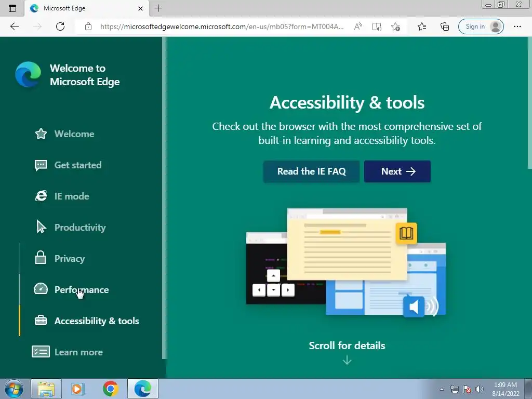Open the tab actions menu icon
This screenshot has width=532, height=399.
point(12,8)
